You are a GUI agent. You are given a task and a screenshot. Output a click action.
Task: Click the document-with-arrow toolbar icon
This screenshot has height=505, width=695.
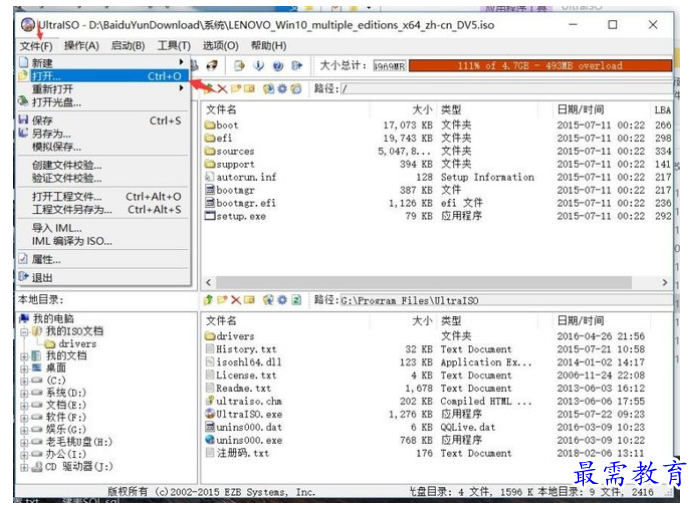tap(239, 66)
